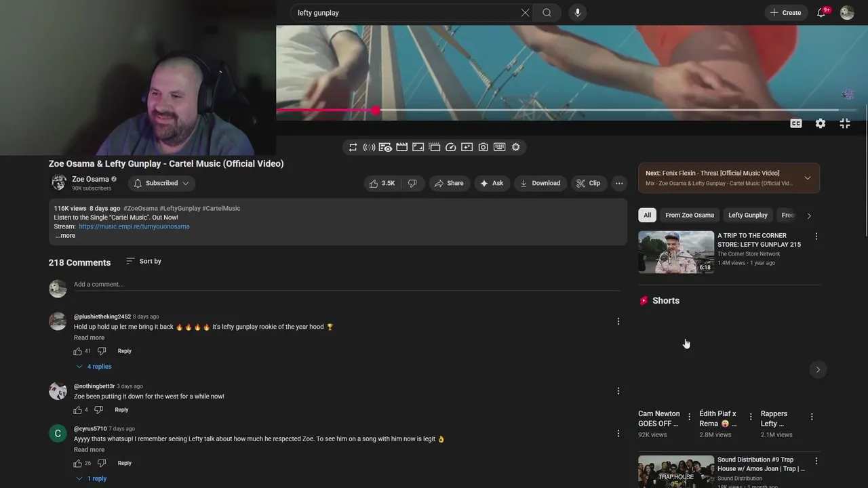Open the music.empi.re stream link
The image size is (868, 488).
point(134,226)
